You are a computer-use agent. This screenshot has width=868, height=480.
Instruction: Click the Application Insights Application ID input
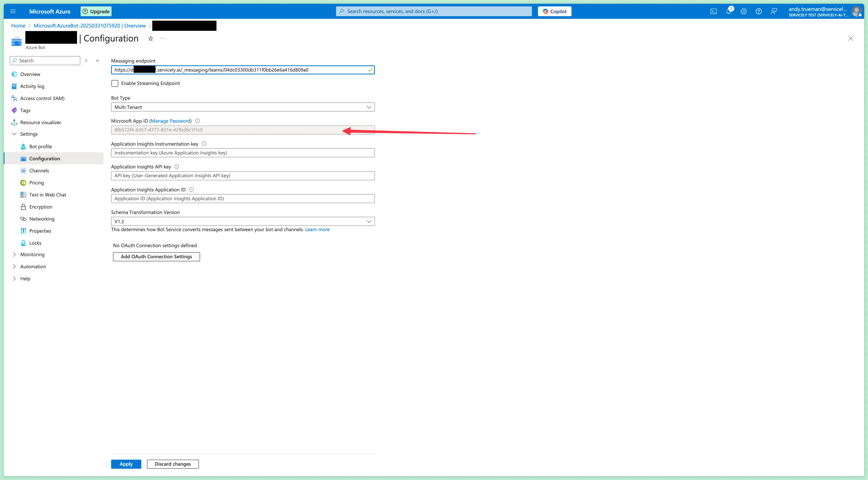coord(243,199)
